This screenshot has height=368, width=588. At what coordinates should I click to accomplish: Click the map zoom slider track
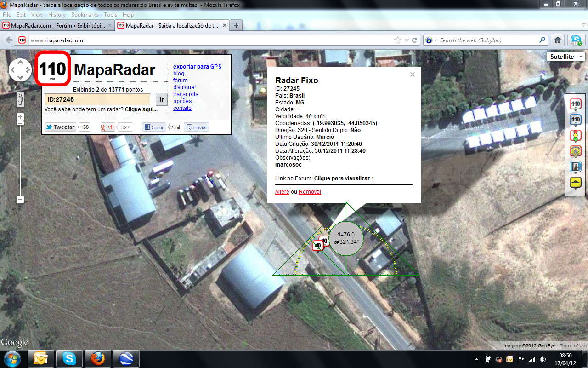click(20, 158)
